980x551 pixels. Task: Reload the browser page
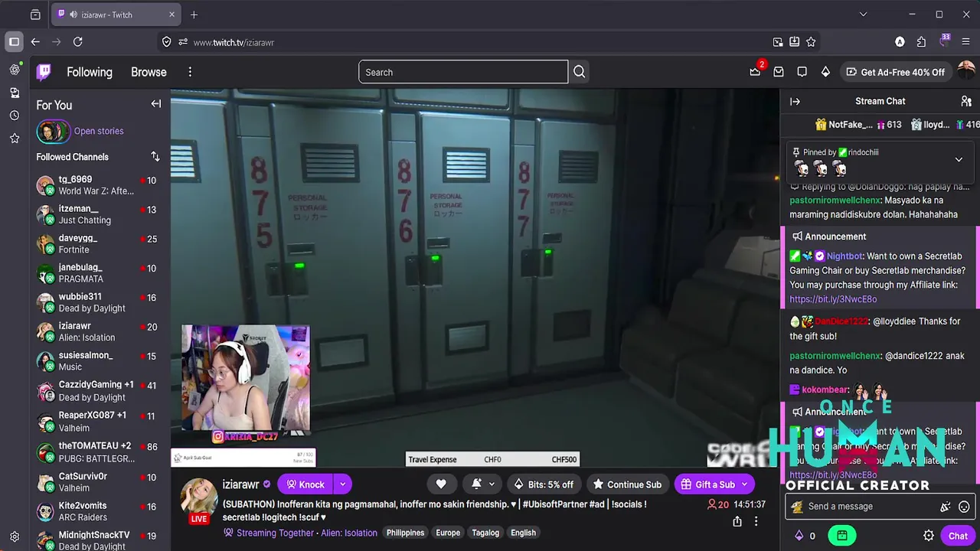click(77, 42)
